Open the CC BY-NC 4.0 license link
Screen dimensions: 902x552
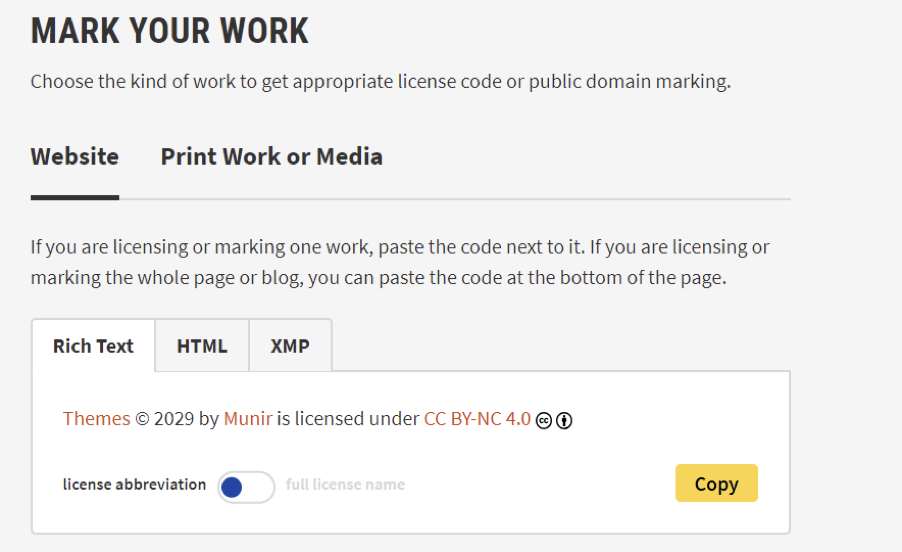(x=477, y=419)
